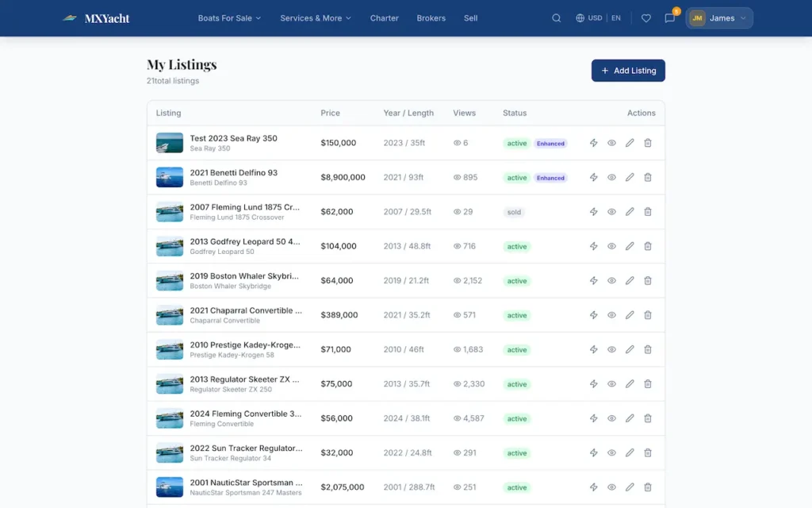Toggle visibility of 2010 Prestige Kadey-Krogen
Screen dimensions: 812x508
point(611,349)
